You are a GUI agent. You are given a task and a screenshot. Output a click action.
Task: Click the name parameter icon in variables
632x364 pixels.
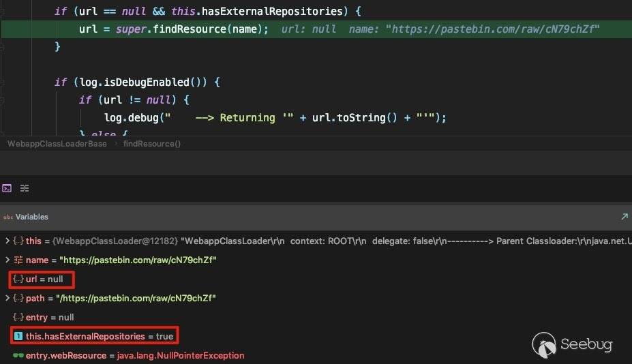point(18,260)
